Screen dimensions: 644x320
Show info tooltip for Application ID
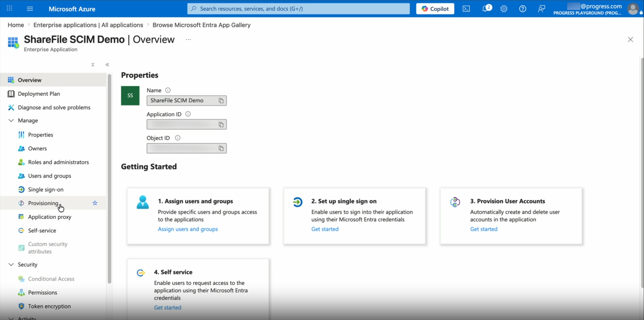(188, 114)
